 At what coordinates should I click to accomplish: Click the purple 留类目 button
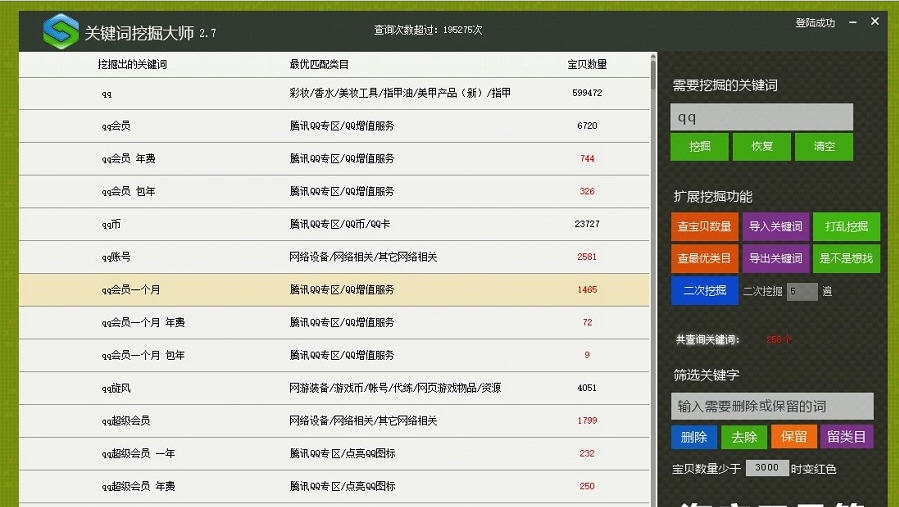pyautogui.click(x=847, y=437)
